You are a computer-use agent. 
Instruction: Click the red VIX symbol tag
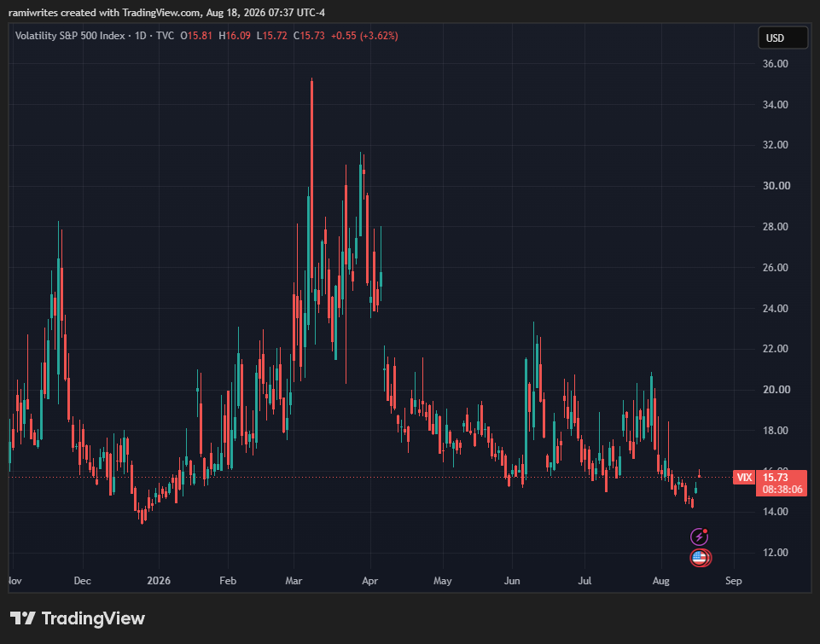744,478
